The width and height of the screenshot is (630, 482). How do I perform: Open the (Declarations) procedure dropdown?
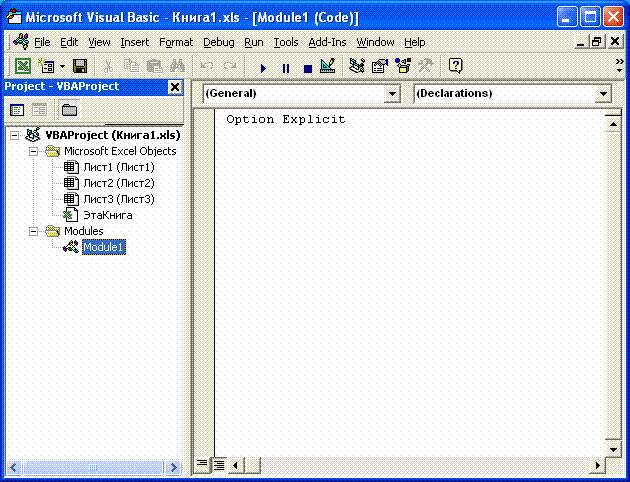[x=603, y=94]
